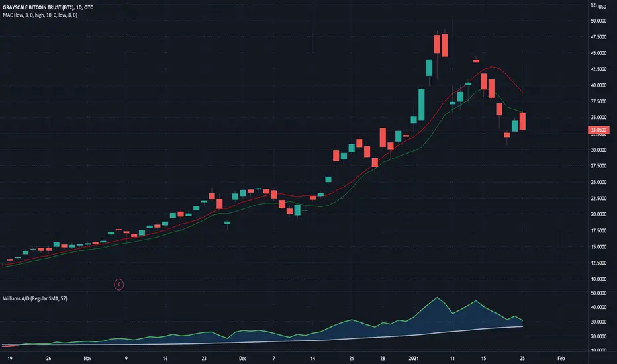Image resolution: width=617 pixels, height=364 pixels.
Task: Click the 35.0000 price axis label
Action: click(x=598, y=117)
